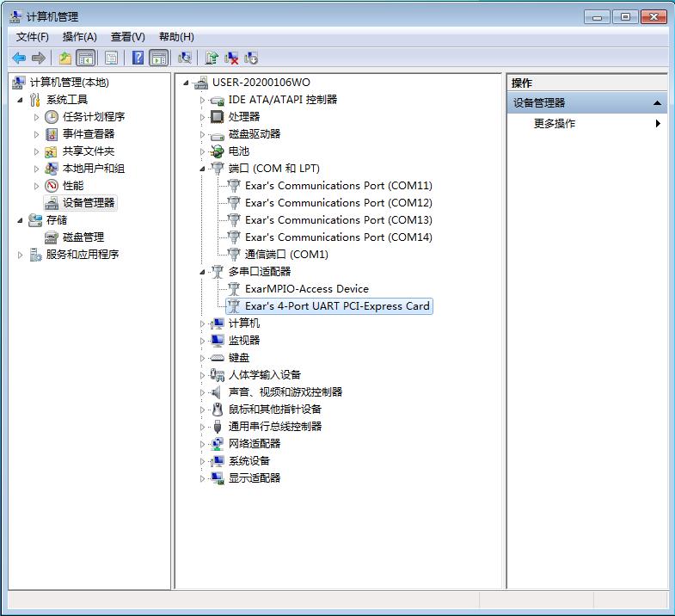This screenshot has height=616, width=675.
Task: Click the Properties toolbar icon
Action: tap(111, 58)
